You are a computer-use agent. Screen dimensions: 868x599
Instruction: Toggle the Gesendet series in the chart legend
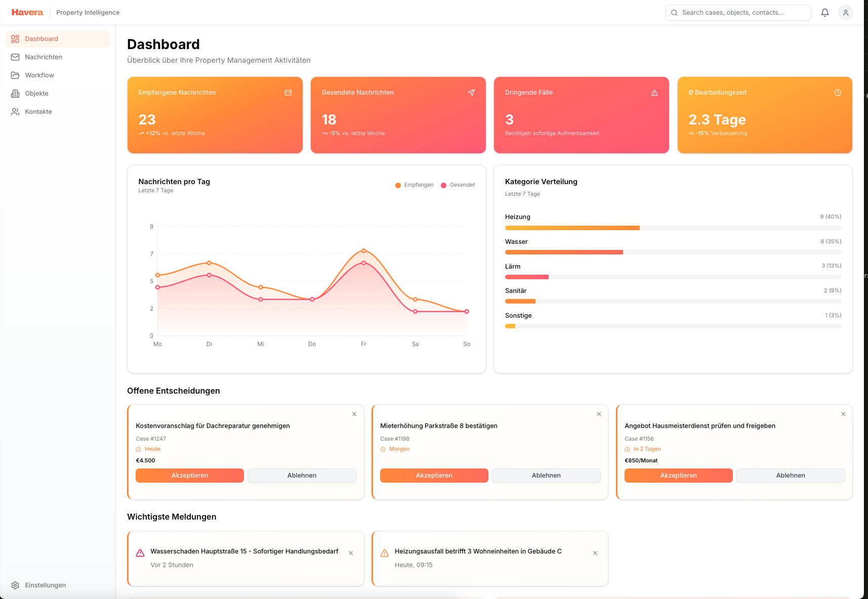(458, 185)
